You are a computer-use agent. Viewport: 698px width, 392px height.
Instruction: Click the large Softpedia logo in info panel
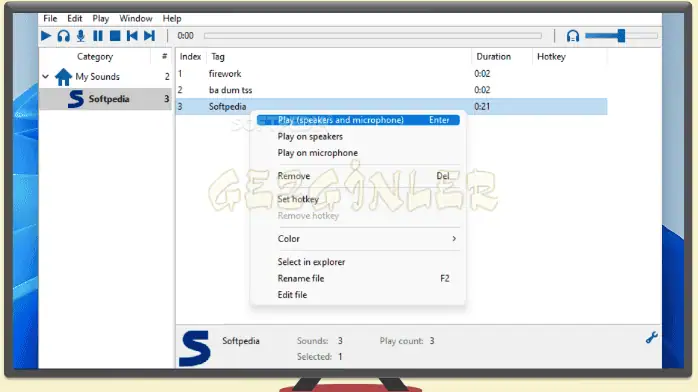click(195, 348)
